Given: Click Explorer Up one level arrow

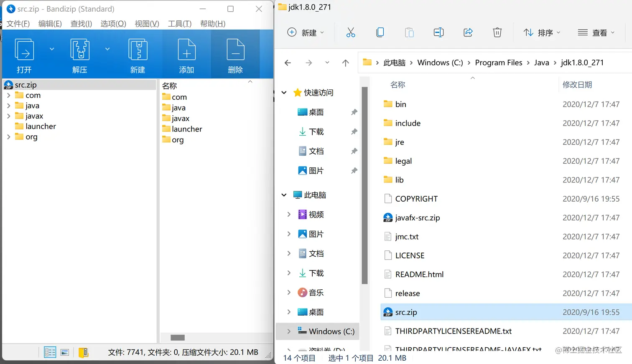Looking at the screenshot, I should (345, 63).
